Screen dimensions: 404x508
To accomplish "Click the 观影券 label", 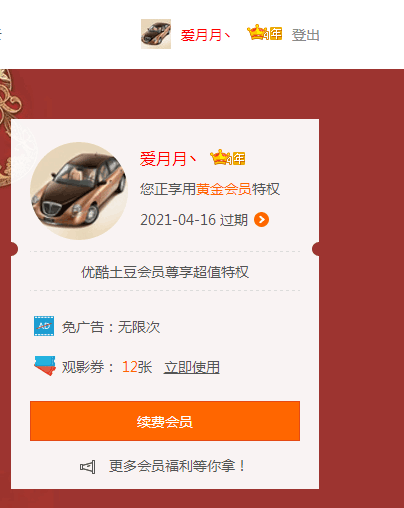I will click(x=83, y=367).
